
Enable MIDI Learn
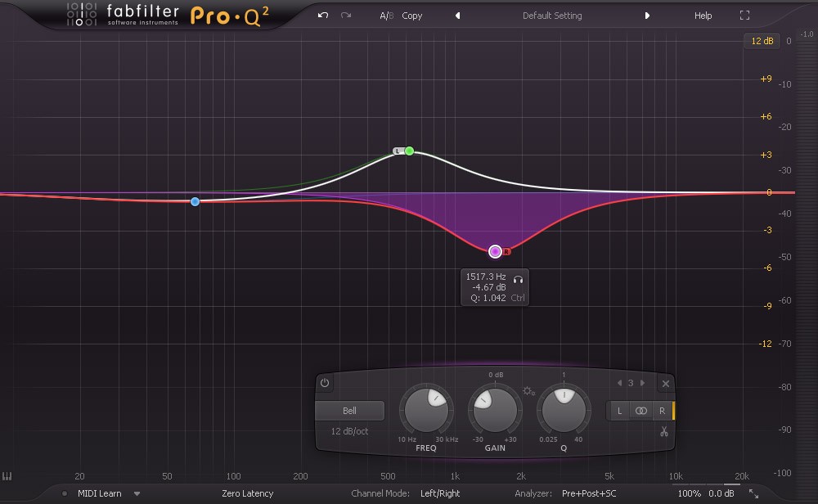coord(99,493)
